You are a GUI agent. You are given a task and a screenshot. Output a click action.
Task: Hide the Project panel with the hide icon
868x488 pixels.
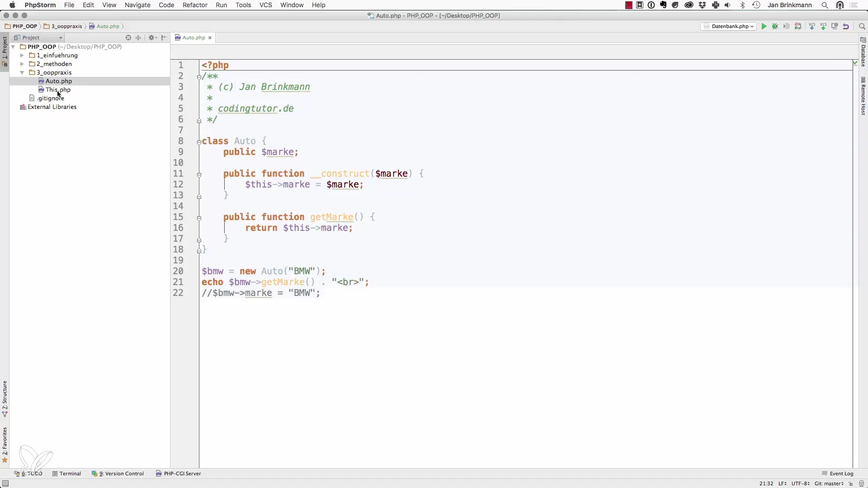tap(164, 38)
